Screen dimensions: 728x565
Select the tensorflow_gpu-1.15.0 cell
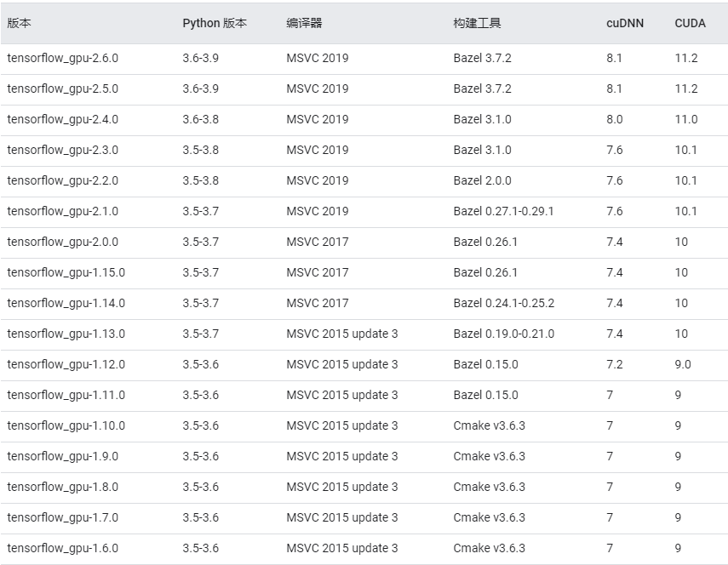66,273
